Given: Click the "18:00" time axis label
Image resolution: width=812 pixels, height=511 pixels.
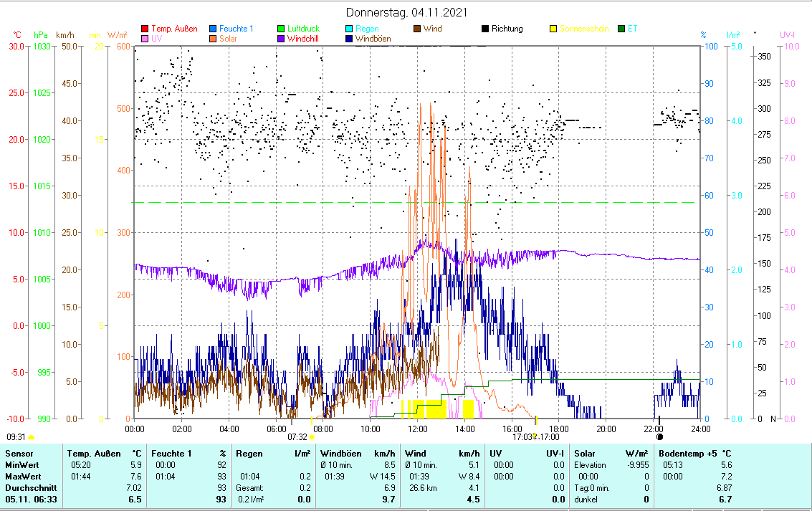Looking at the screenshot, I should [x=559, y=429].
